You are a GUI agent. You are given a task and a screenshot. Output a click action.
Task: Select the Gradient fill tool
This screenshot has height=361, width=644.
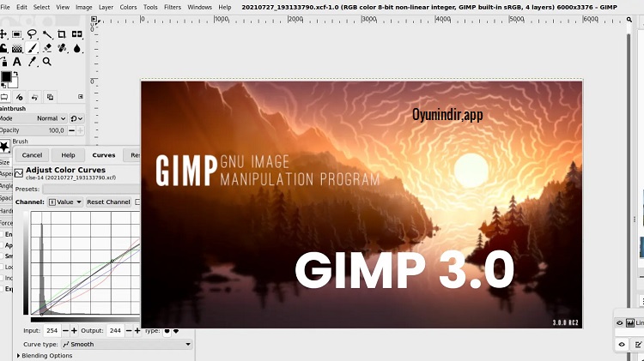coord(17,48)
